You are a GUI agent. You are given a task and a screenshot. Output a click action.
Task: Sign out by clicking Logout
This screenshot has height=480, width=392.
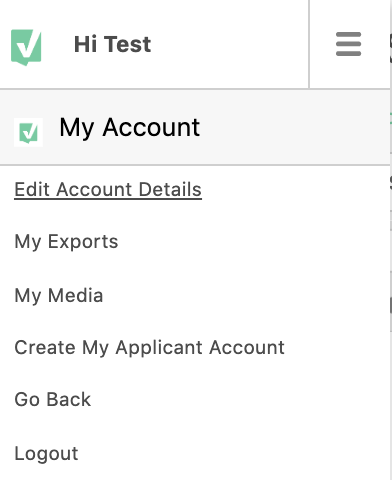46,454
